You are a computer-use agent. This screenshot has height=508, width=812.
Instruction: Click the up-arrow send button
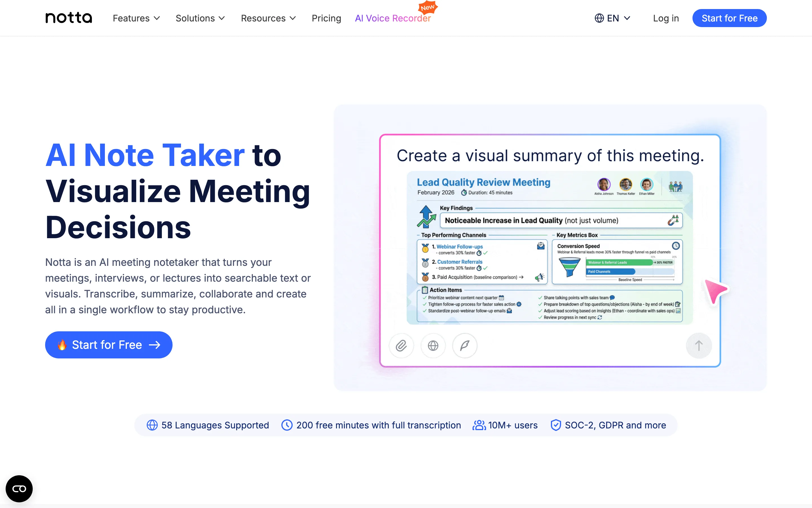click(699, 345)
